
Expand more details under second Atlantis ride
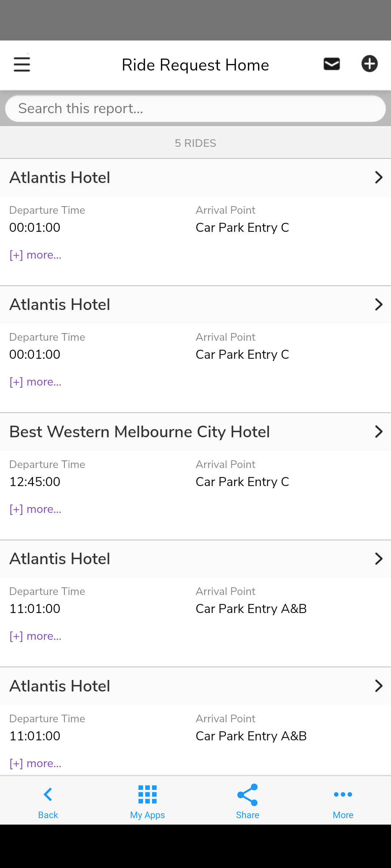(35, 382)
